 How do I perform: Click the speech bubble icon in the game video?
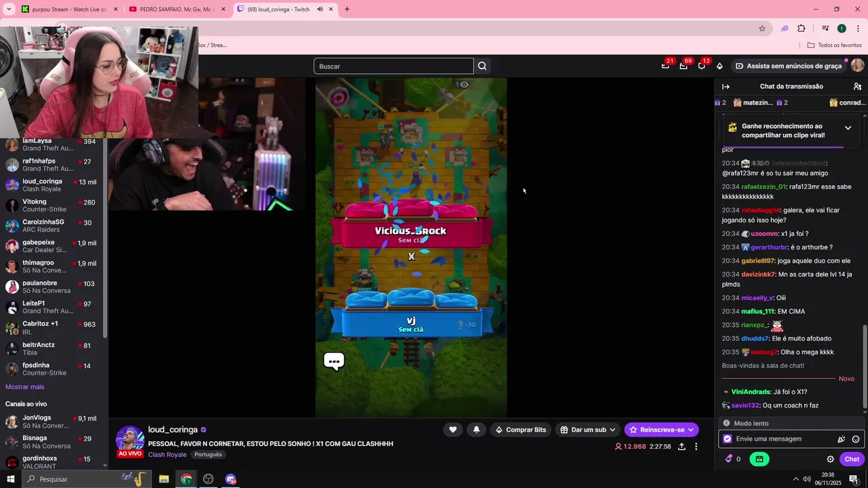(x=334, y=361)
